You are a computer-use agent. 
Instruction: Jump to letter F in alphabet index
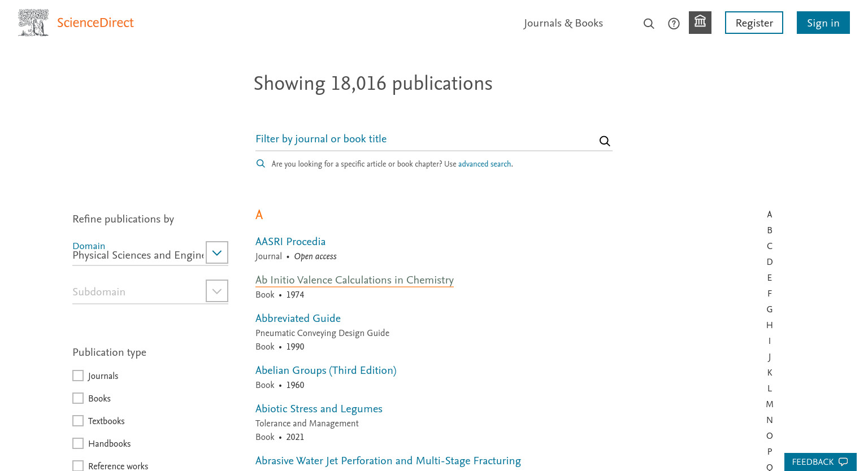tap(770, 294)
